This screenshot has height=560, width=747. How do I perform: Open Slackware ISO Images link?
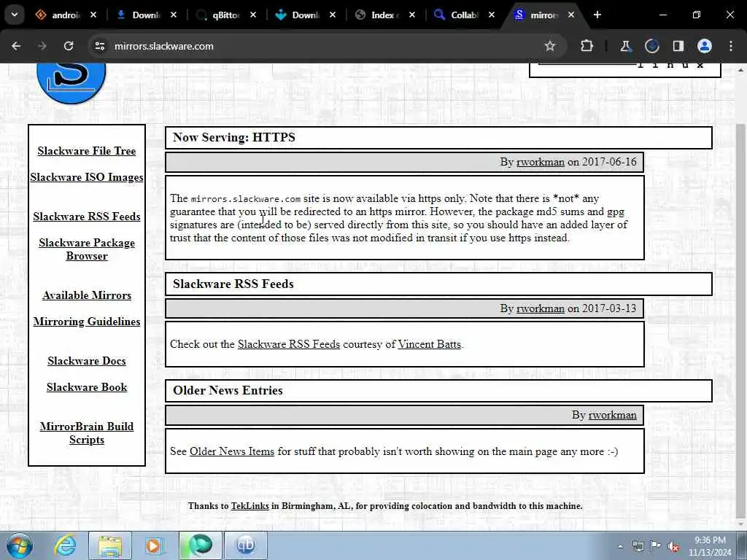point(87,177)
